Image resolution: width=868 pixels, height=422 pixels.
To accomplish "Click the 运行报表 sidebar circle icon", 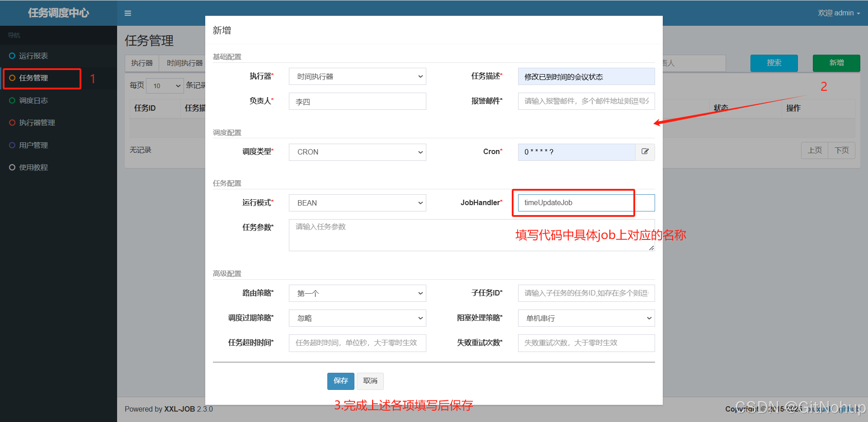I will (x=12, y=56).
